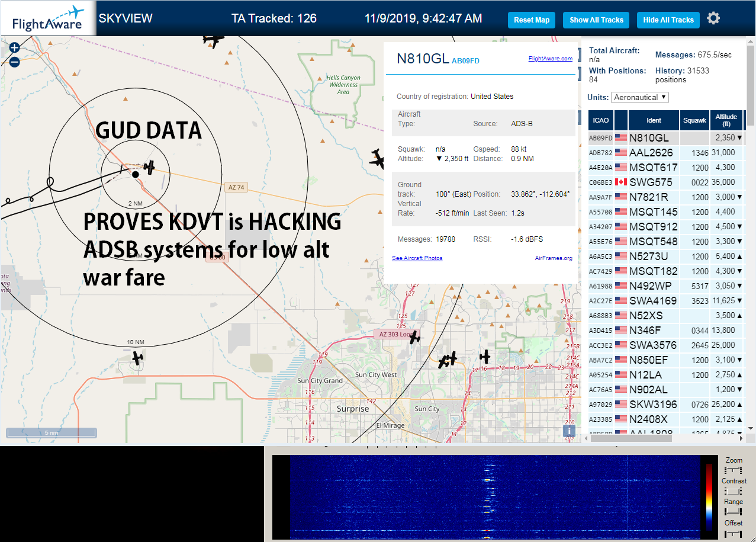Select the N346F row

666,331
